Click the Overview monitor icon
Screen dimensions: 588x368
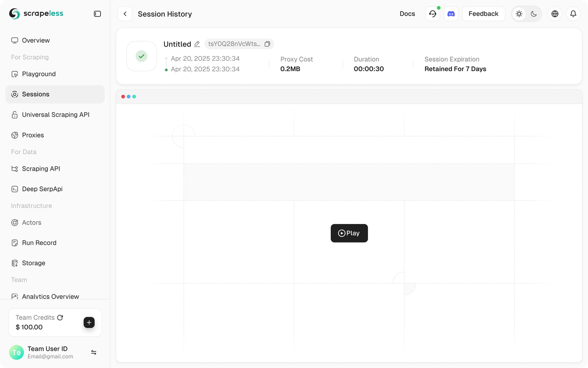[x=15, y=40]
